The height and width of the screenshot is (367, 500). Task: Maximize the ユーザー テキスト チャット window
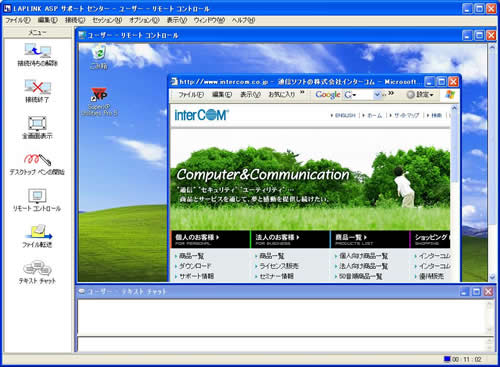click(x=477, y=292)
